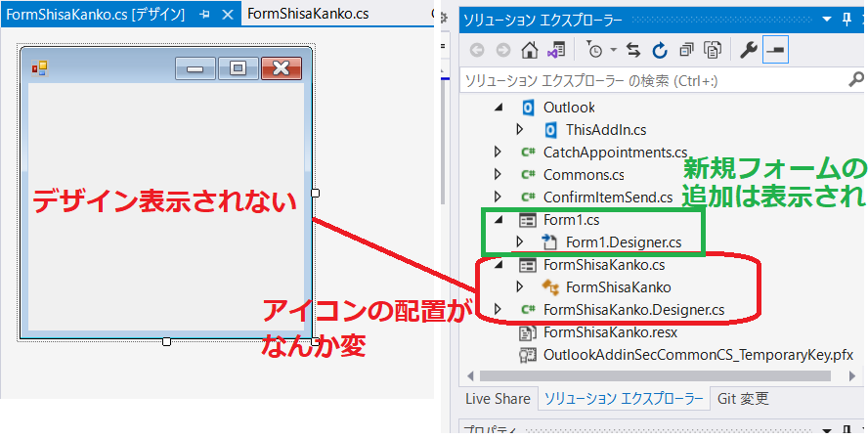Collapse the Form1.cs tree node

499,220
